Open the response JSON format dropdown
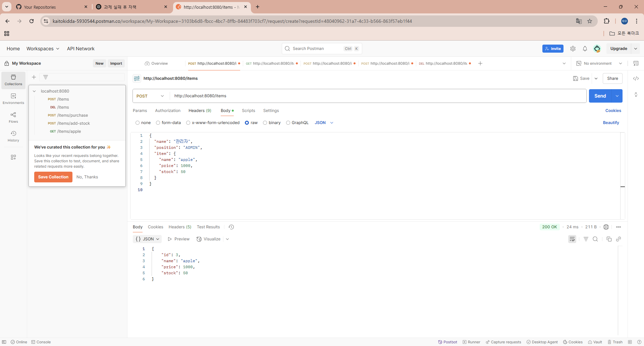This screenshot has height=346, width=644. coord(147,239)
